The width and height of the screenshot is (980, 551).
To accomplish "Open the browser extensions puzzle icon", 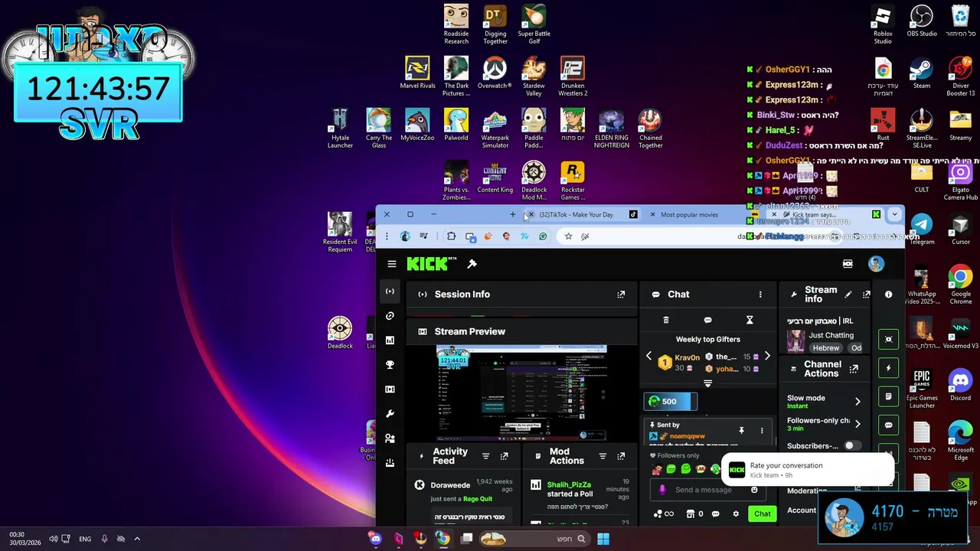I will point(451,236).
